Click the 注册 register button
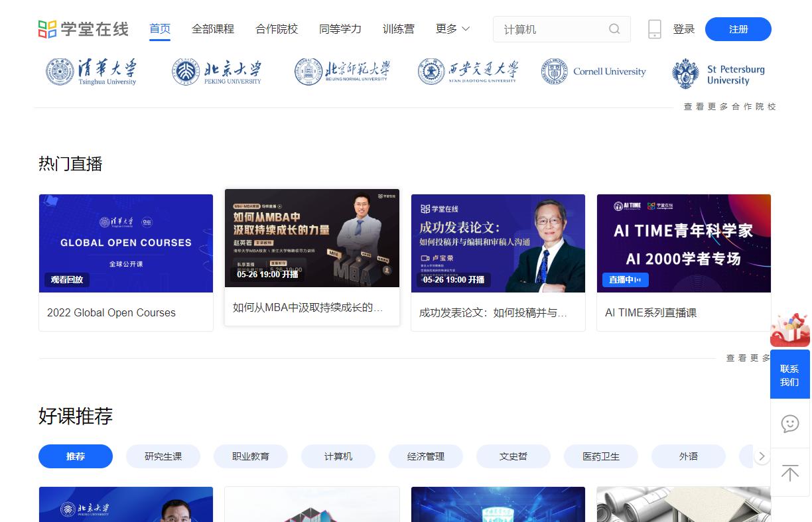The image size is (812, 522). pyautogui.click(x=738, y=29)
